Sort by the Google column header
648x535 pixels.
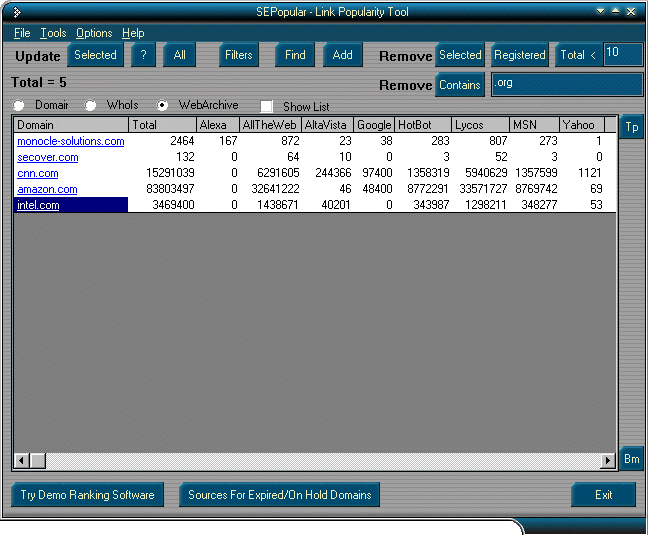pos(374,125)
